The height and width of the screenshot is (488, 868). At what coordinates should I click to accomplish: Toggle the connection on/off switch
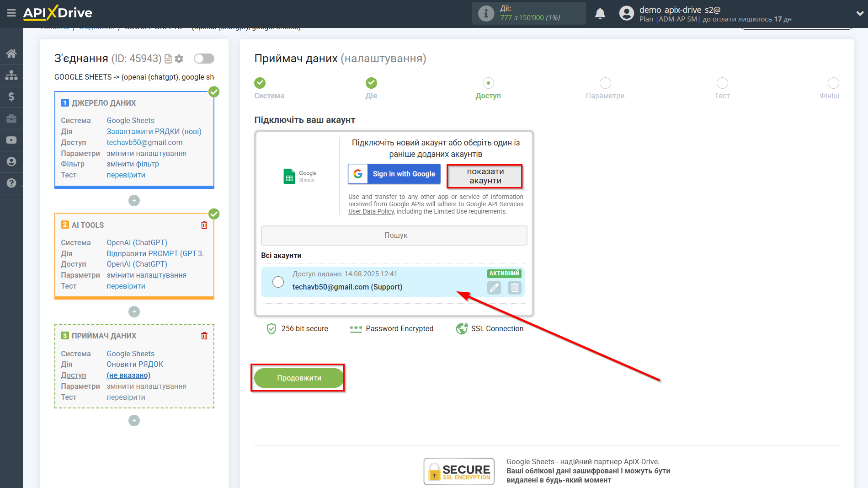point(204,59)
